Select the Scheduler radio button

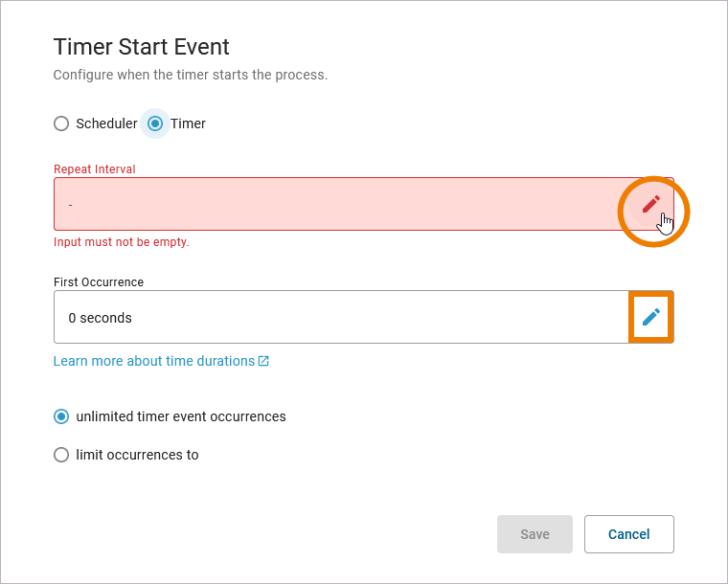[x=61, y=124]
